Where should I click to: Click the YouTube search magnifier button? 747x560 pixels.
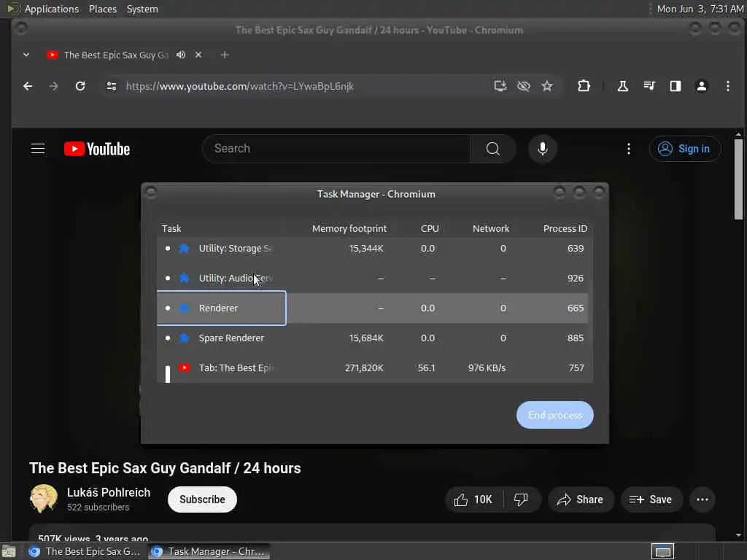[x=492, y=149]
